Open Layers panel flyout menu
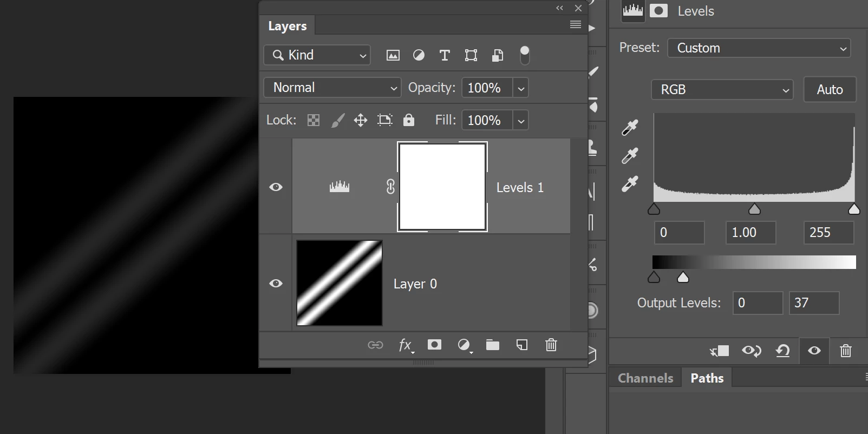The image size is (868, 434). pos(576,25)
